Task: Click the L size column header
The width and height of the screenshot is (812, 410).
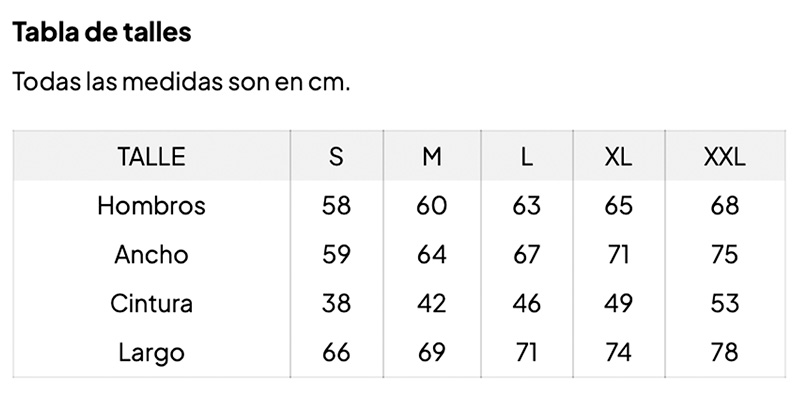Action: pyautogui.click(x=526, y=156)
